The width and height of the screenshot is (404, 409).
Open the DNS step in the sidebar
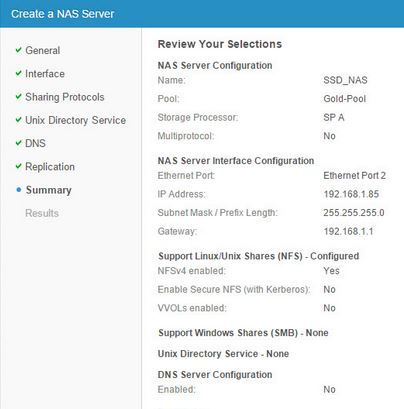[x=35, y=143]
